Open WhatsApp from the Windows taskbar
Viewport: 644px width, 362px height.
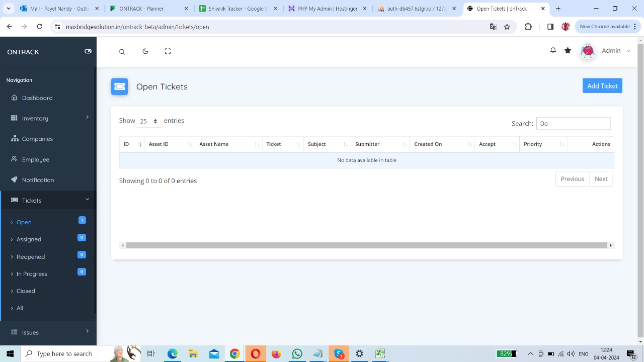tap(297, 354)
